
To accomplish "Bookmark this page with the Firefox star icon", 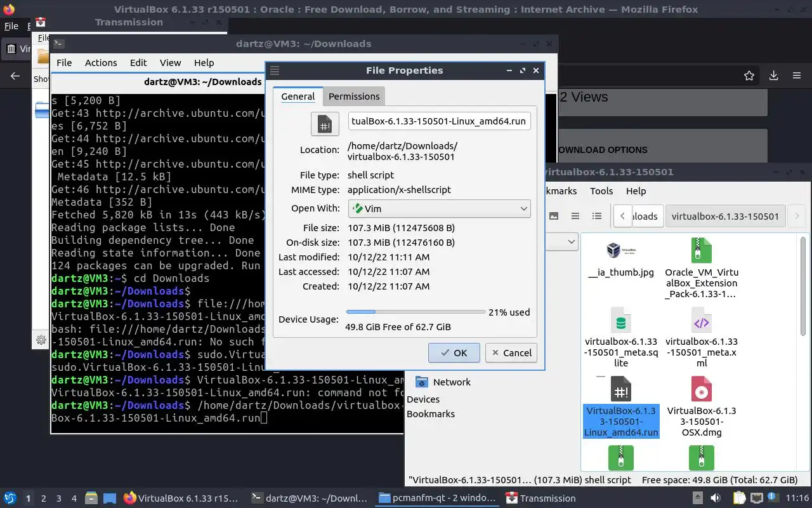I will point(749,76).
